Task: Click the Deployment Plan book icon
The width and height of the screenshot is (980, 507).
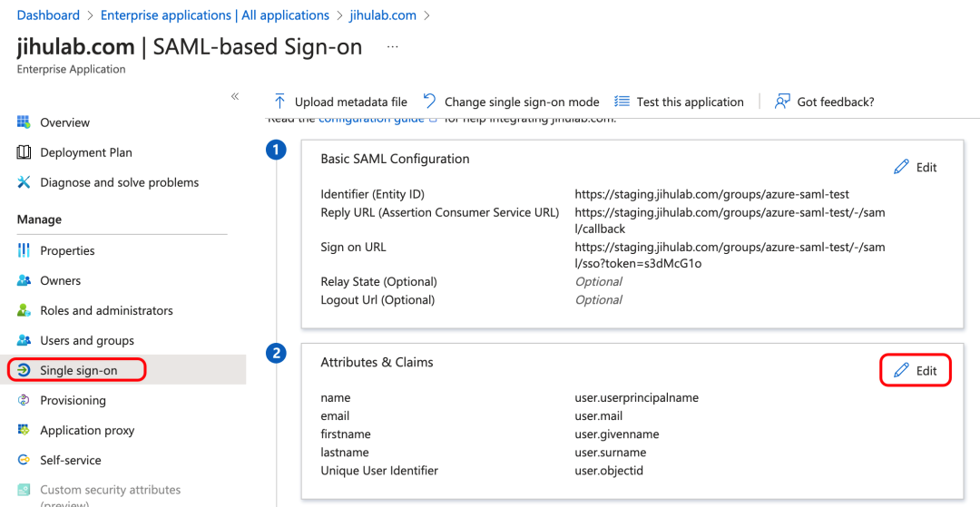Action: [24, 152]
